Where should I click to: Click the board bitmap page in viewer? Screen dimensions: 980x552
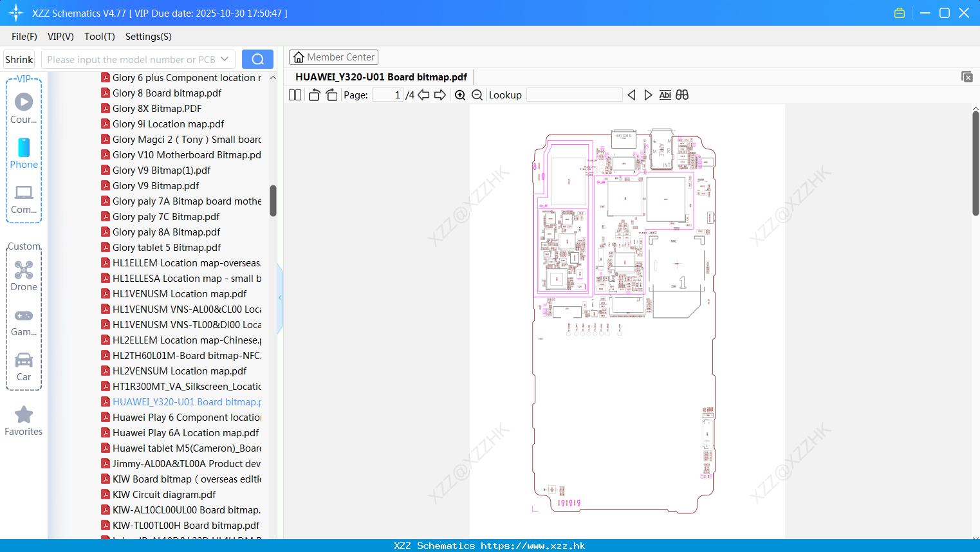pyautogui.click(x=627, y=321)
